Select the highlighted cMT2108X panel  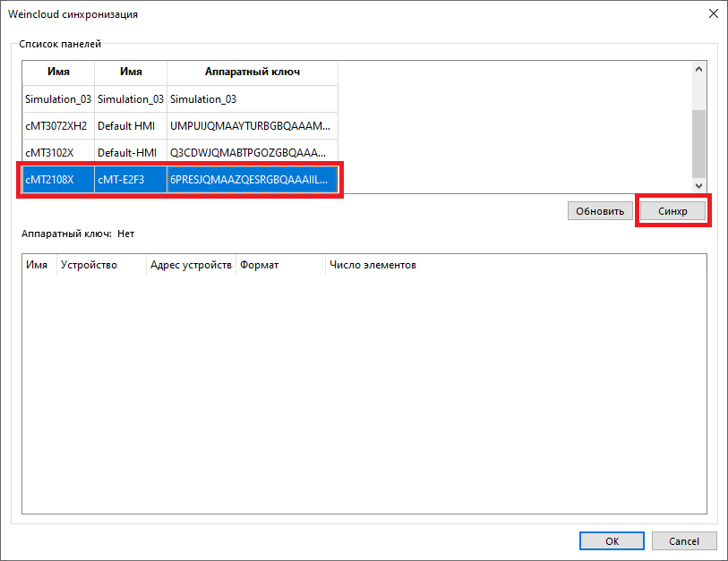(57, 179)
